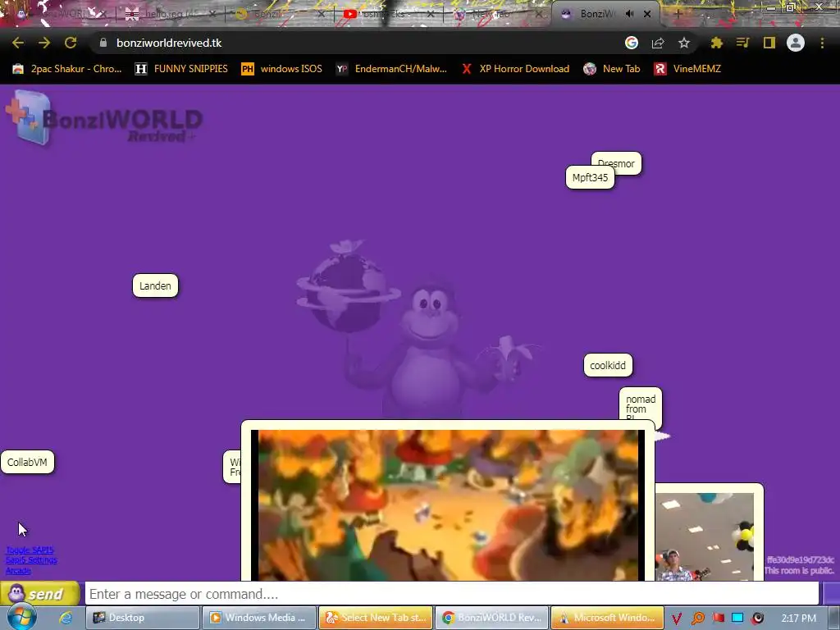Click the Landen name bubble
The height and width of the screenshot is (630, 840).
click(155, 285)
